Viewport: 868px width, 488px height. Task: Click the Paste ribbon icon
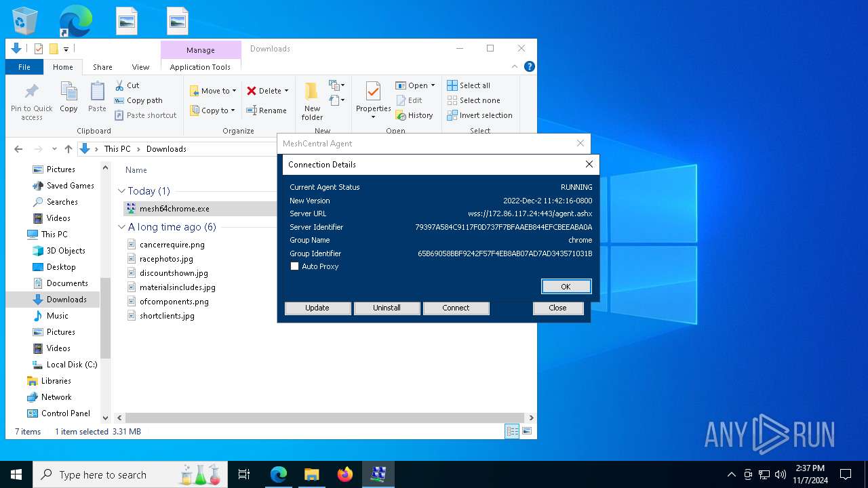coord(97,98)
